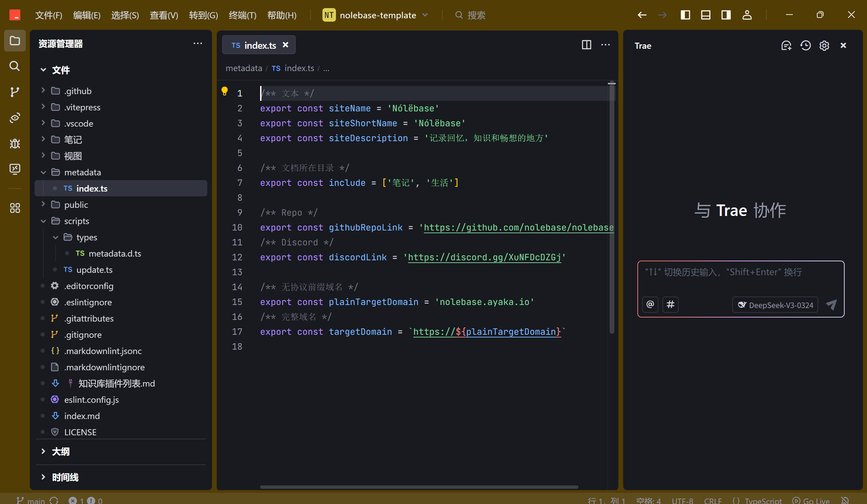867x504 pixels.
Task: Open the Run and Debug bug icon
Action: 15,144
